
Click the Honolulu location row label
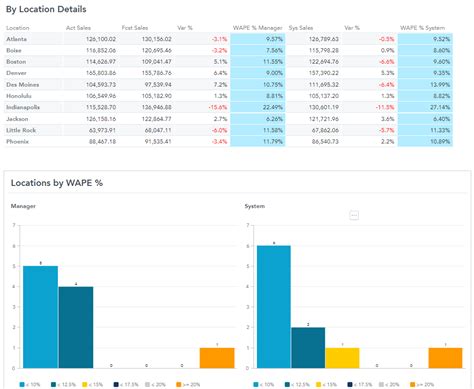19,96
